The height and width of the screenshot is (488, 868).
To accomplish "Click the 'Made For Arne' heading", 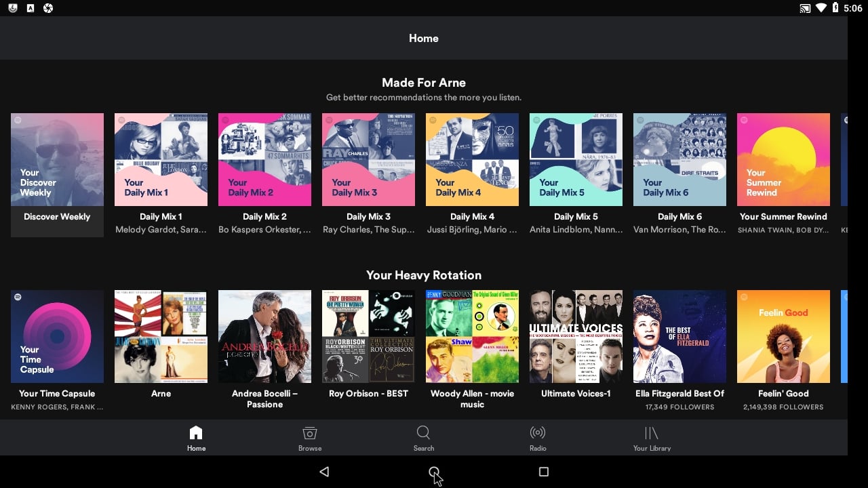I will 424,83.
